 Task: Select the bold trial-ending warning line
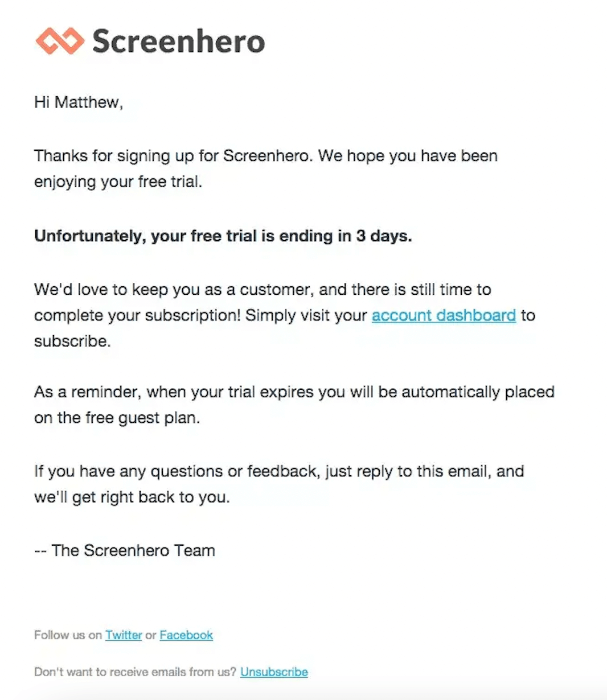click(x=223, y=236)
